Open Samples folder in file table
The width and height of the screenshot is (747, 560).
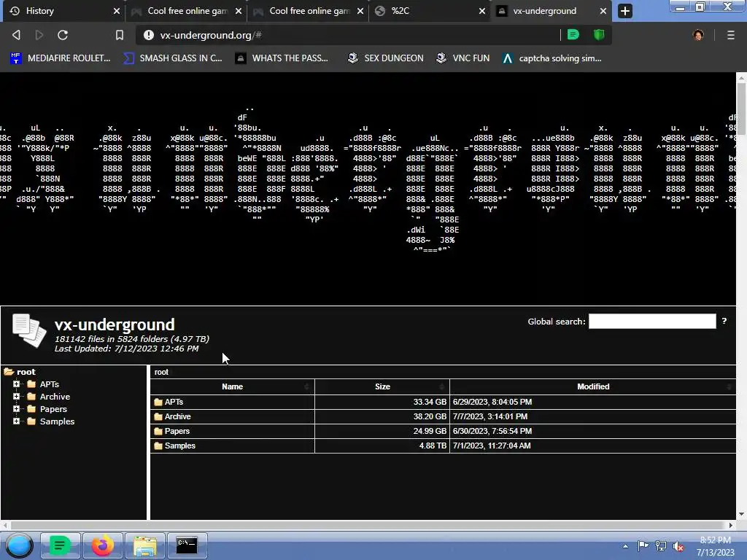[x=180, y=446]
